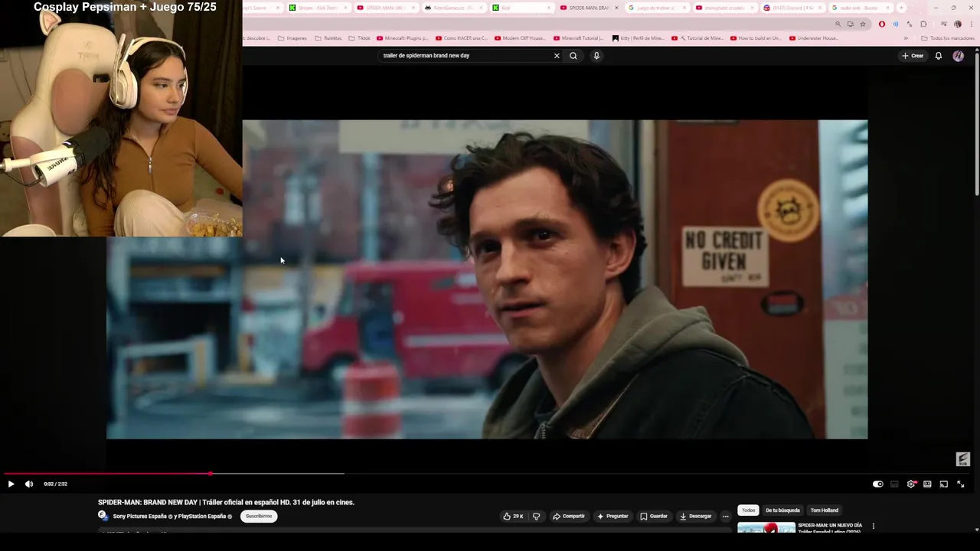Screen dimensions: 980x551
Task: Open the Spider-Man Un Nuevo Día suggested thumbnail
Action: coord(766,527)
